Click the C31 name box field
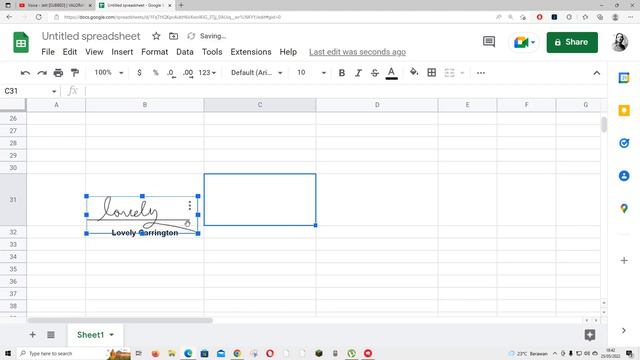The image size is (640, 360). click(25, 91)
